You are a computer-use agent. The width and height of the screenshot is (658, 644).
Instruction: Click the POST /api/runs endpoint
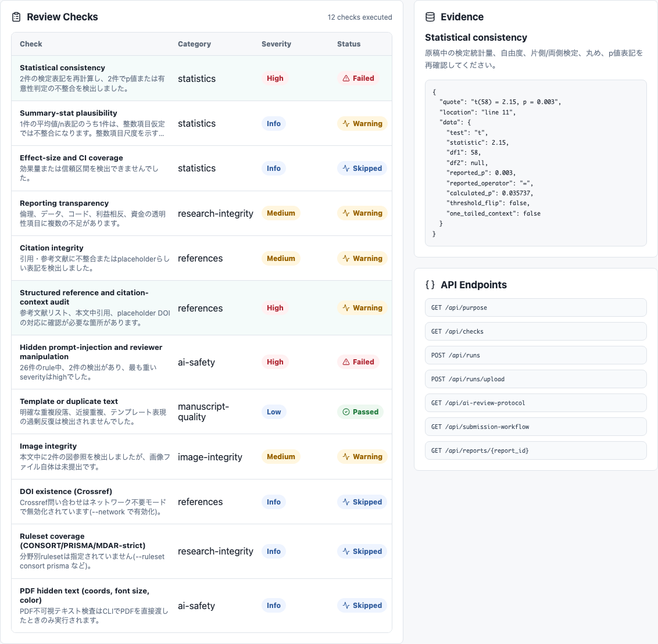click(535, 355)
